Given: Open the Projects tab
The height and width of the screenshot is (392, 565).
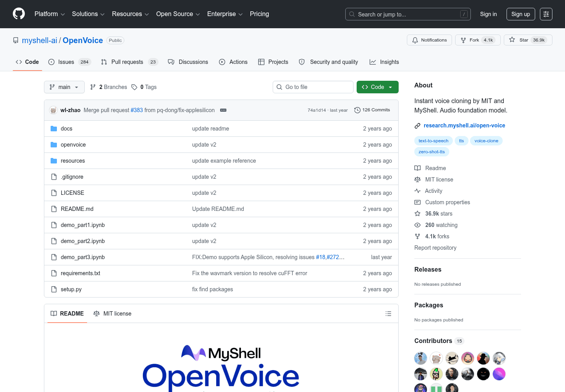Looking at the screenshot, I should click(x=273, y=62).
